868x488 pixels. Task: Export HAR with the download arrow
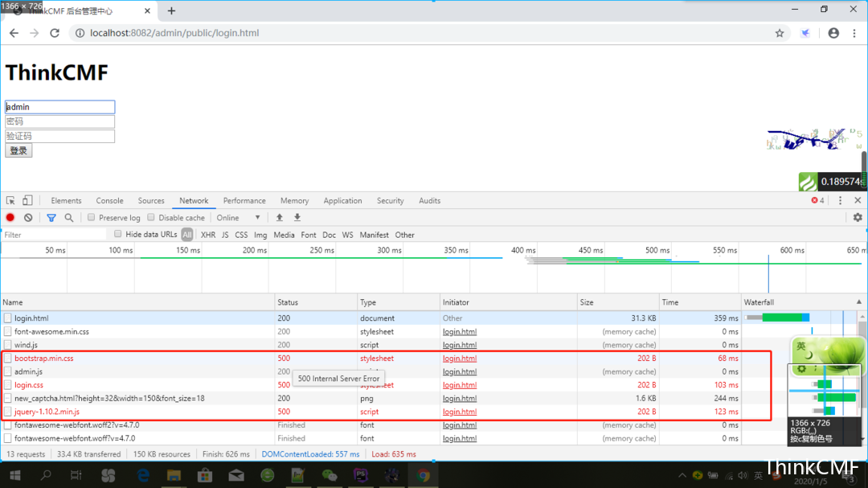(297, 218)
